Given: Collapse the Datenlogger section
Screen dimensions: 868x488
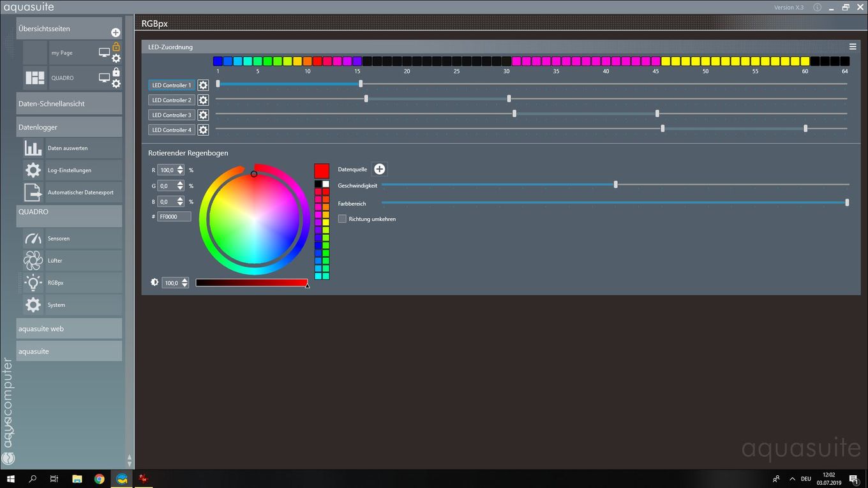Looking at the screenshot, I should tap(69, 127).
